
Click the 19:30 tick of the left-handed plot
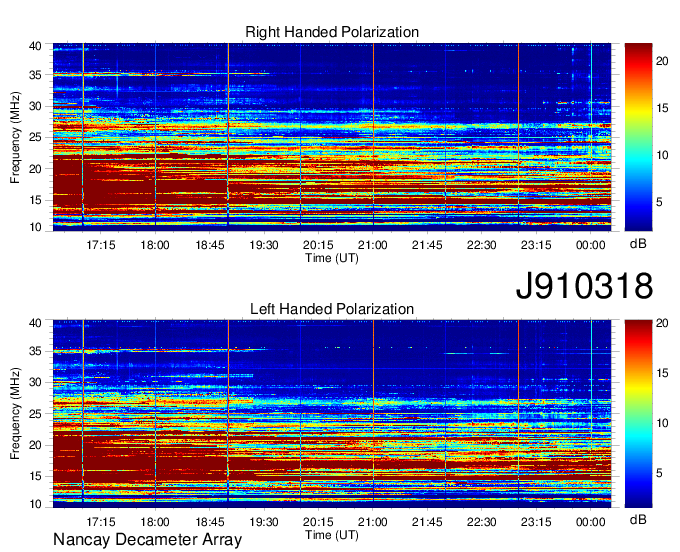[264, 522]
